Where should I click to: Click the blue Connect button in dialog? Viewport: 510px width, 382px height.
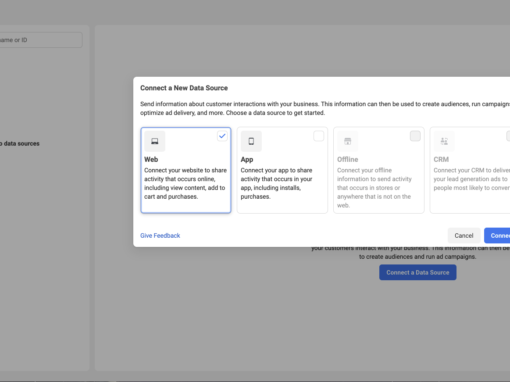pos(497,236)
